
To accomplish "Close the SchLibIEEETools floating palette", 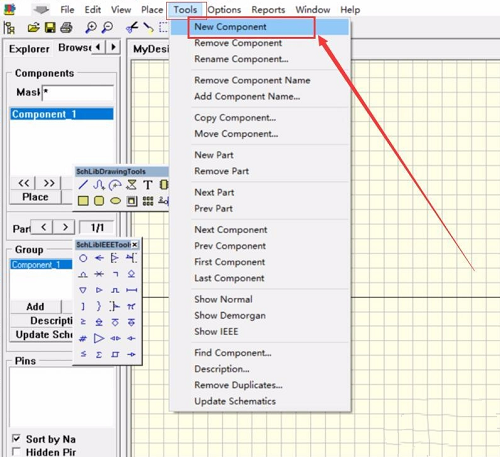I will pos(135,245).
